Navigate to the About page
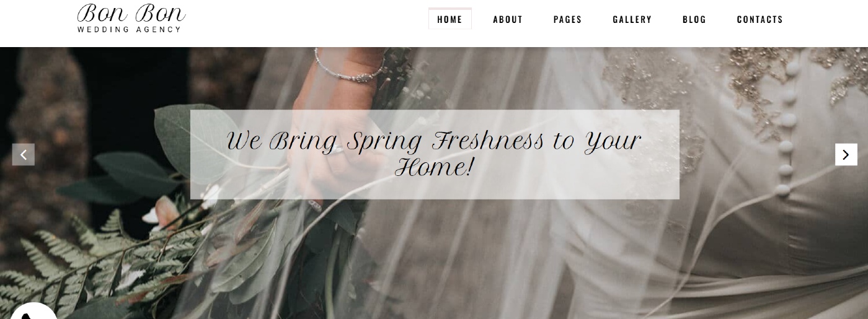868x319 pixels. click(x=508, y=19)
